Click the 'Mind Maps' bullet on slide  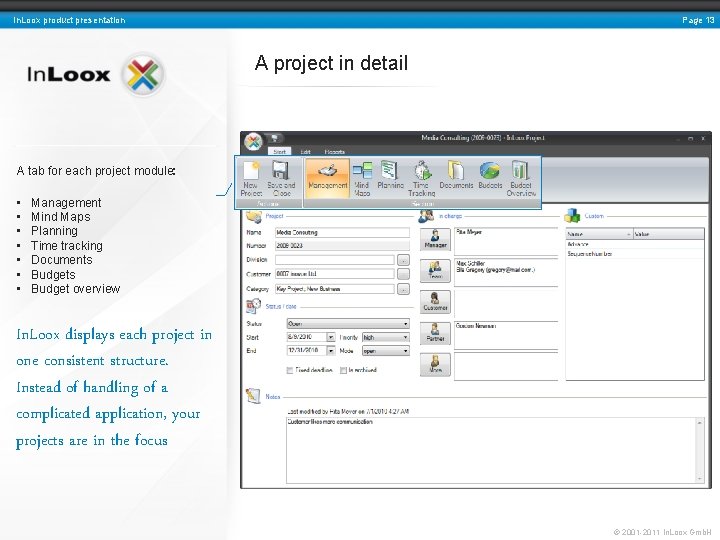61,217
